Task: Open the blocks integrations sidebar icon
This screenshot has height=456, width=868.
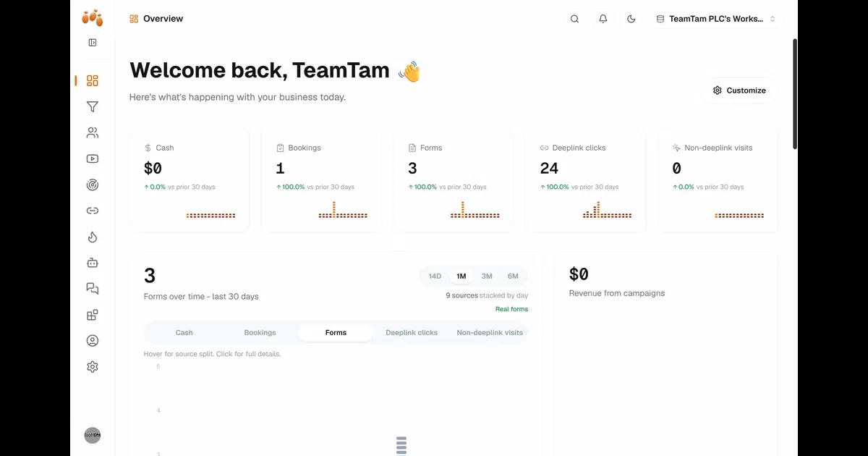Action: coord(93,315)
